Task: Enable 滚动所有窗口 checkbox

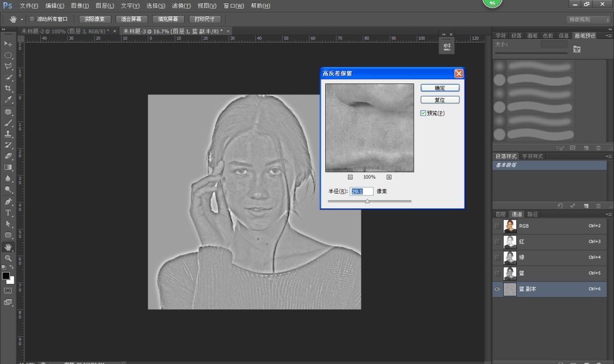Action: click(32, 19)
